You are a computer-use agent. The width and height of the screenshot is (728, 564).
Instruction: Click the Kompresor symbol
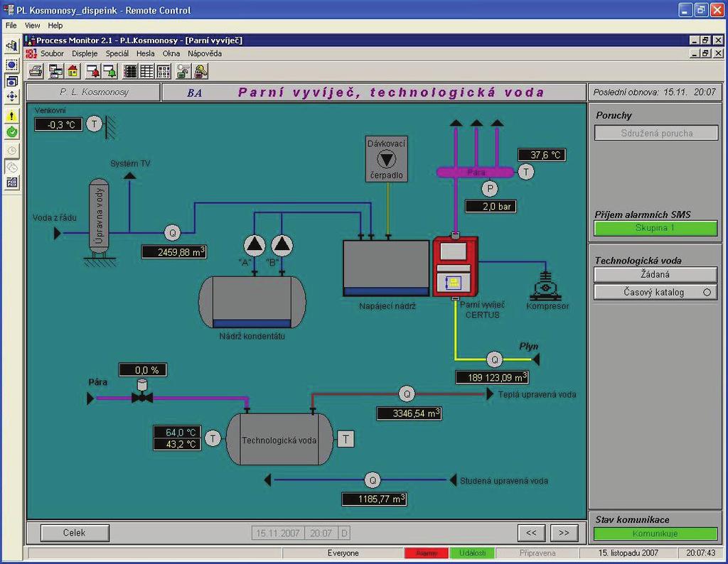[x=545, y=286]
